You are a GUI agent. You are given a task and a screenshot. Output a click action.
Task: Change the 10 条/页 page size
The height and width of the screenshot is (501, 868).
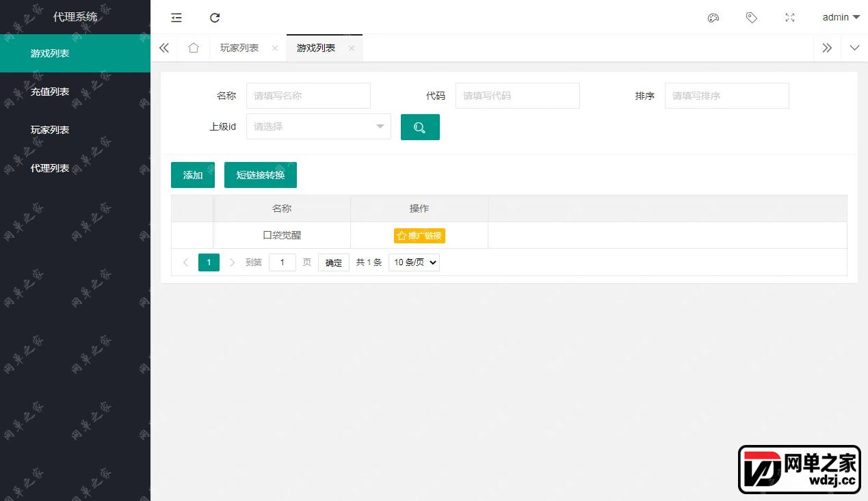[x=414, y=262]
